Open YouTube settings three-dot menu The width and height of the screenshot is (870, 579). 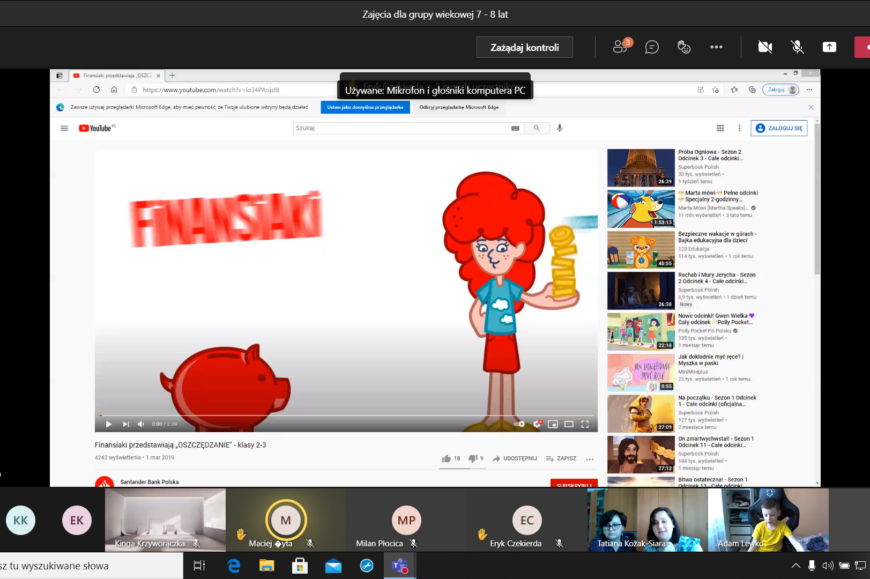click(x=739, y=128)
